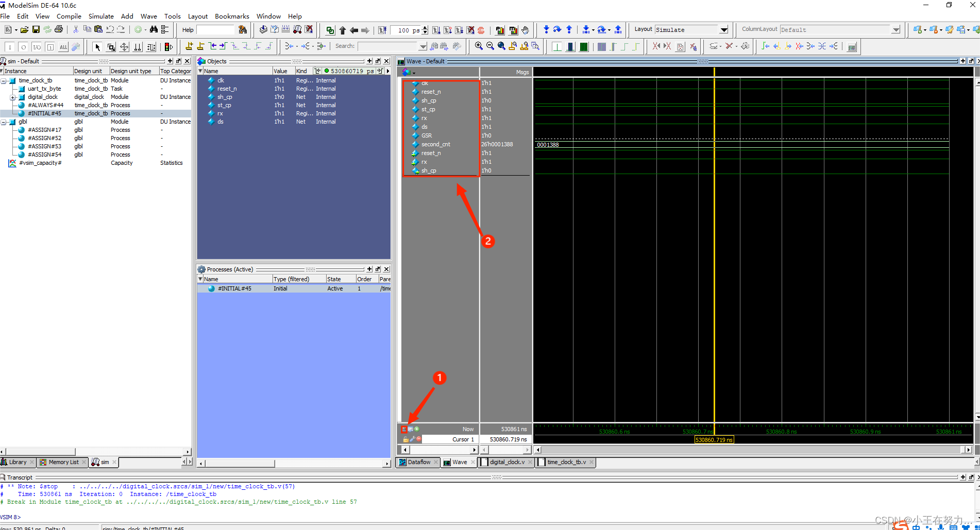Click the Zoom In magnifier icon
The image size is (980, 530).
[x=479, y=46]
